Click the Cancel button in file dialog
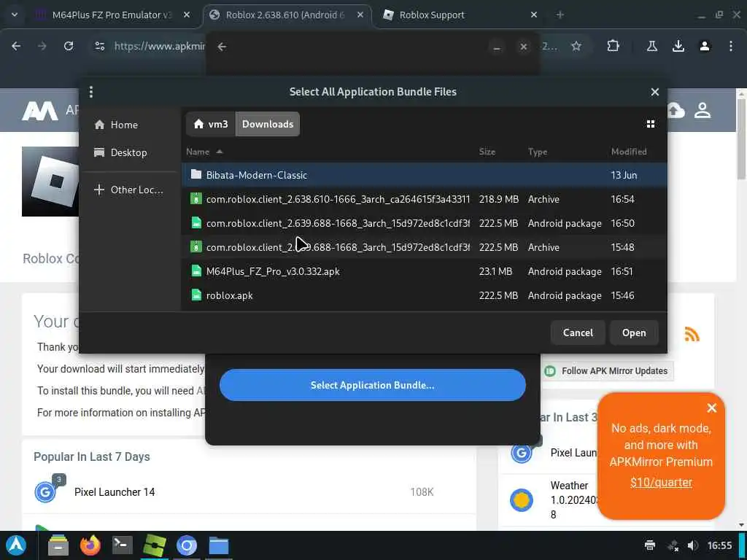The image size is (747, 560). (578, 332)
